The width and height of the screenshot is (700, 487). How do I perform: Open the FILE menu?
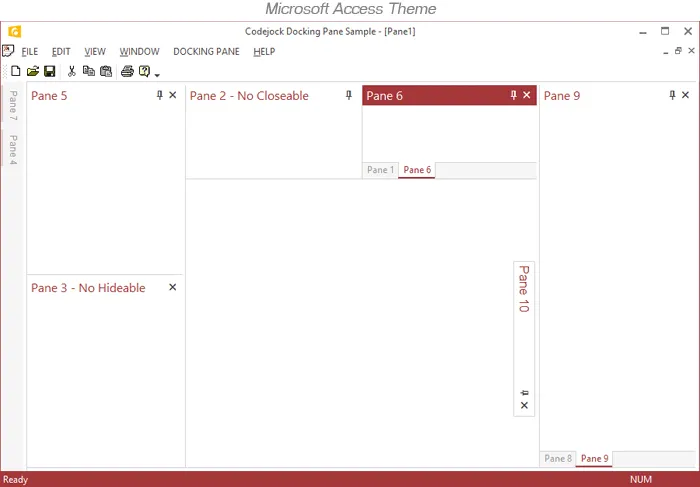(x=30, y=52)
